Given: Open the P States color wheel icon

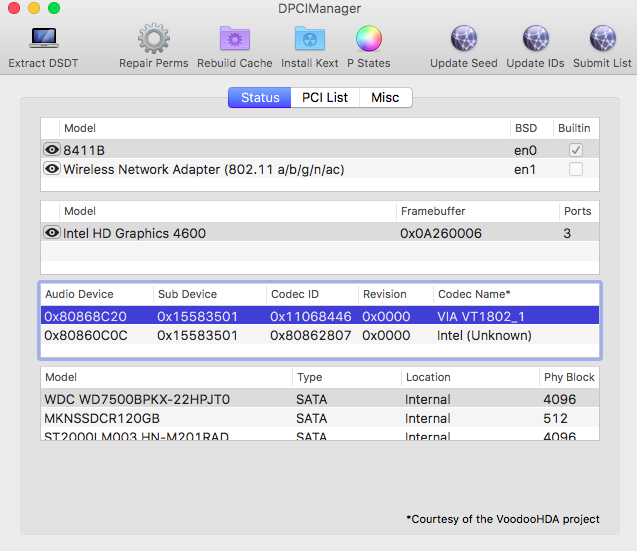Looking at the screenshot, I should click(x=368, y=40).
